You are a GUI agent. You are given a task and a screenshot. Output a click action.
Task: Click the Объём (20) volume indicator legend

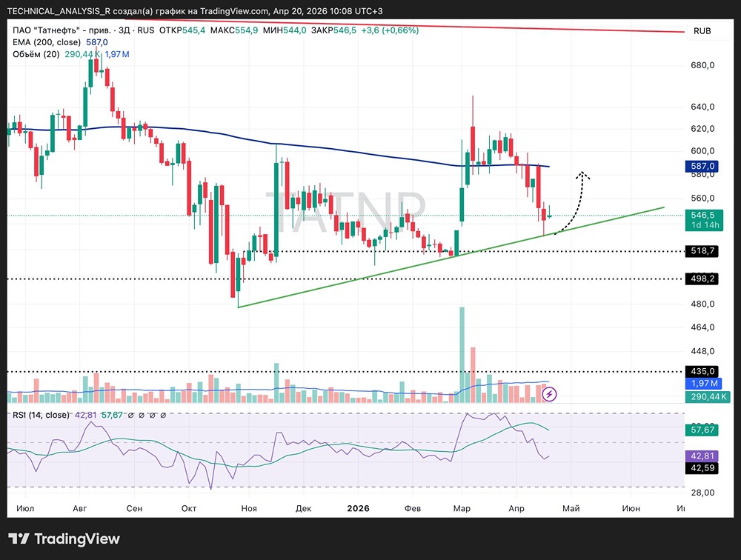[x=71, y=54]
